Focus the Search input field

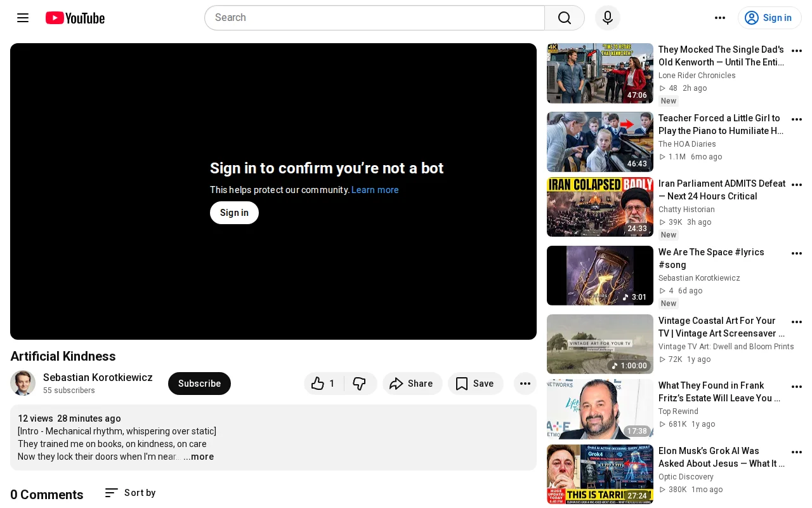[374, 18]
